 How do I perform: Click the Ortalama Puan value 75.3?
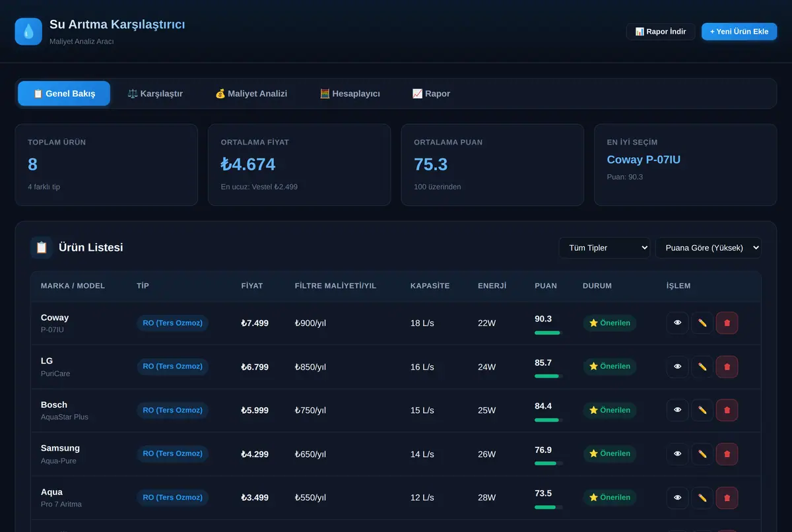(x=431, y=164)
